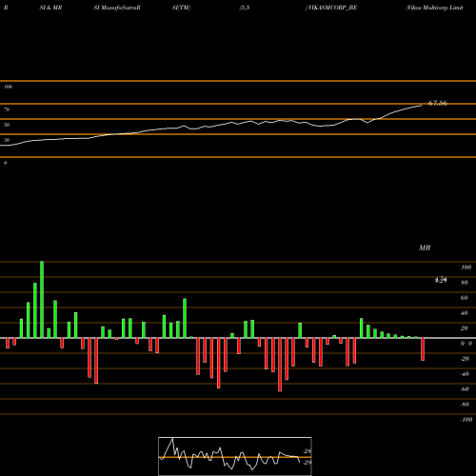
Task: Click the MR axis label 40
Action: [x=465, y=313]
